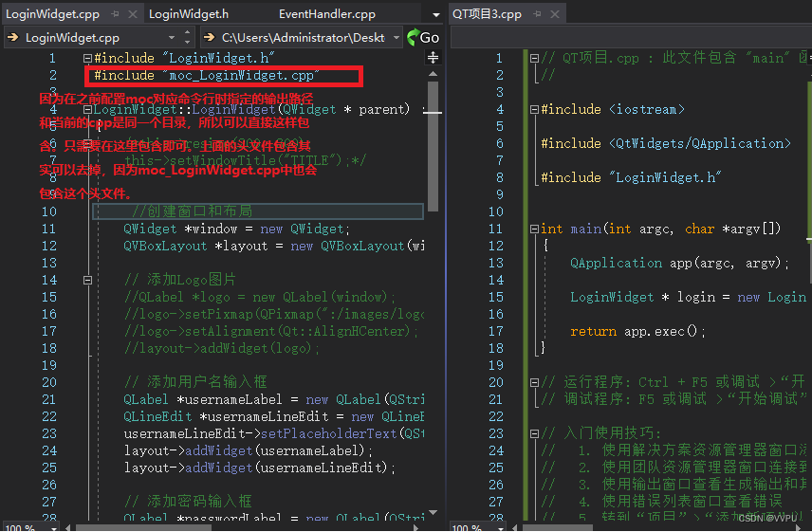Image resolution: width=812 pixels, height=532 pixels.
Task: Open the LoginWidget.cpp scope dropdown
Action: tap(172, 37)
